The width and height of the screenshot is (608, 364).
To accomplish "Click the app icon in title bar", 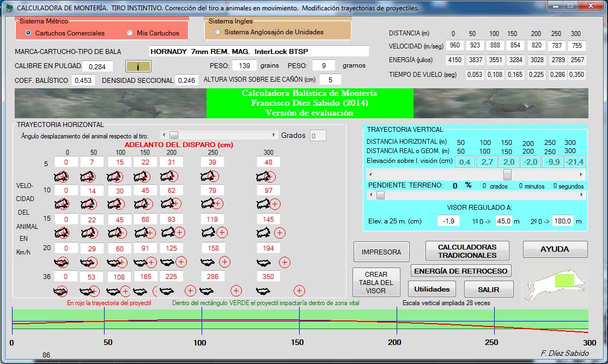I will click(x=9, y=8).
